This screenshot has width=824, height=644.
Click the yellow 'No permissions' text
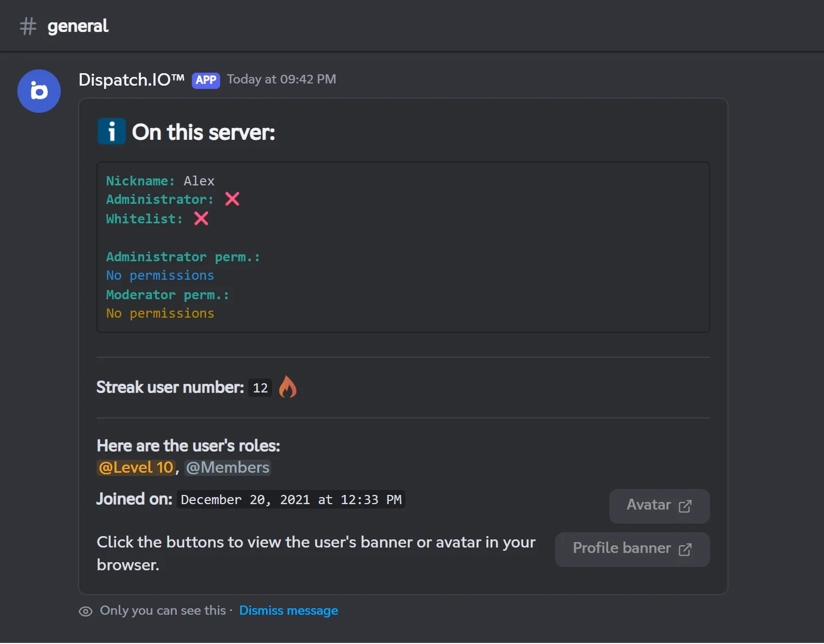pos(160,313)
